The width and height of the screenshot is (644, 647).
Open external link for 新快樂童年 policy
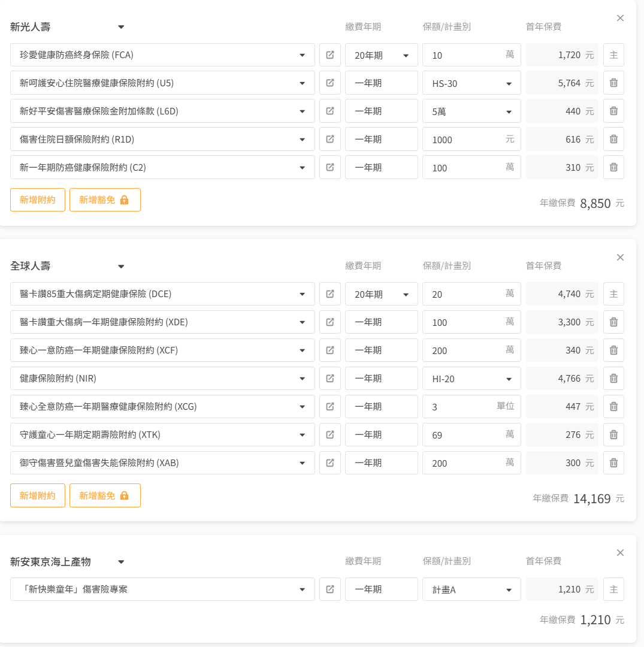(x=330, y=589)
